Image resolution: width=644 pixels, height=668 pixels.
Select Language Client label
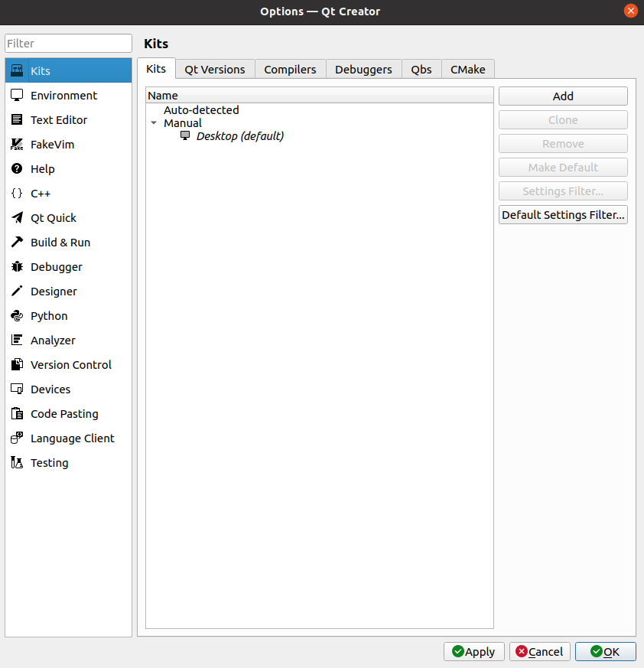click(73, 438)
